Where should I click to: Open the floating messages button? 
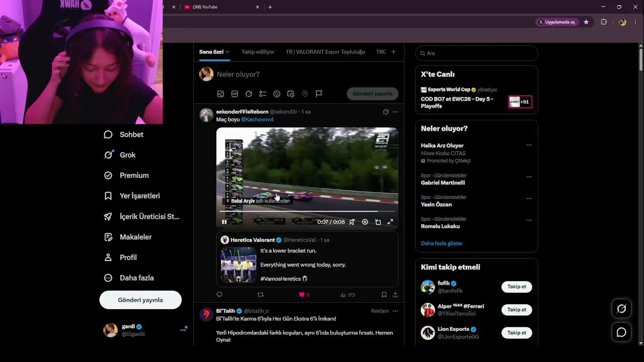(621, 332)
